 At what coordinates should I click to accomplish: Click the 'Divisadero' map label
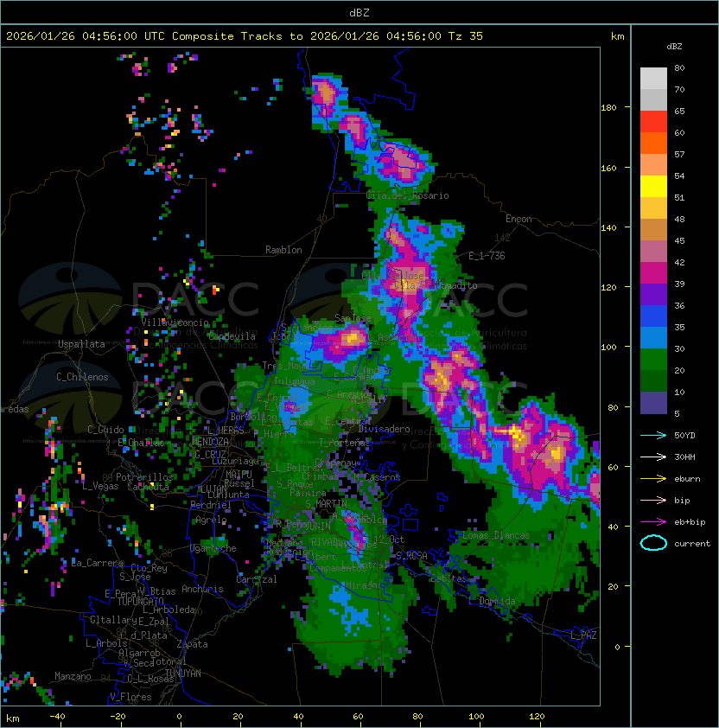click(385, 429)
